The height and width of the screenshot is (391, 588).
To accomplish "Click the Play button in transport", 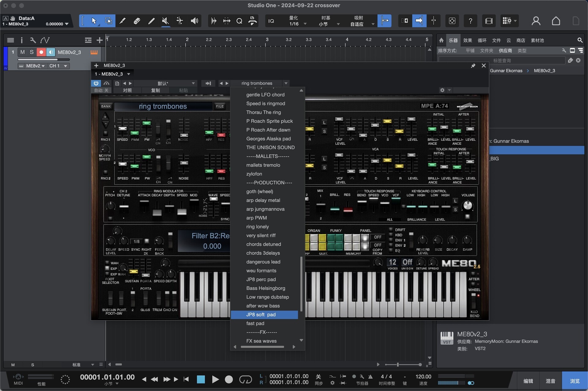I will pos(215,380).
